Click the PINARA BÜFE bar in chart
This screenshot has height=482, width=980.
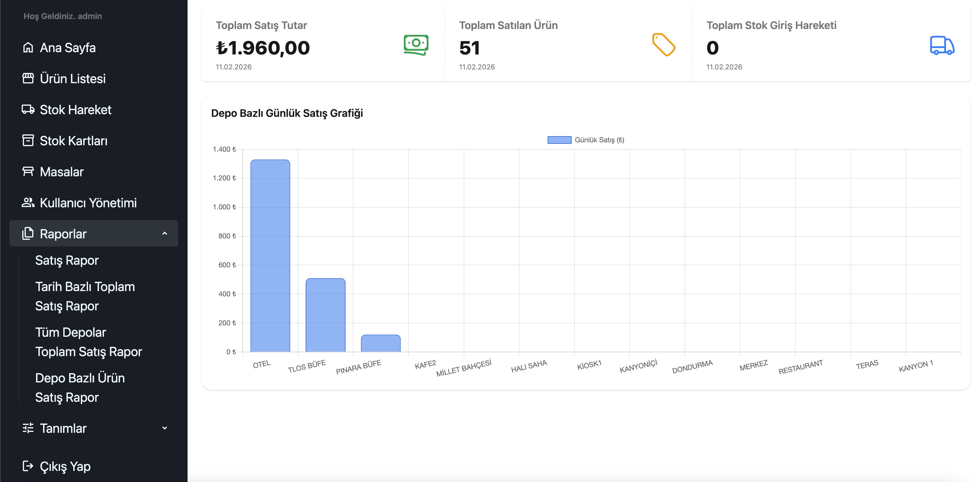pyautogui.click(x=380, y=343)
